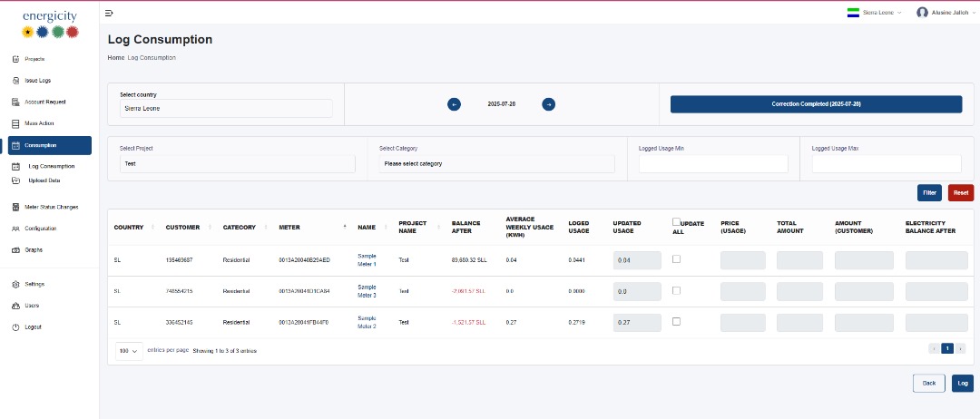Sort by Project Name column arrows
Screen dimensions: 980x419
pos(439,228)
